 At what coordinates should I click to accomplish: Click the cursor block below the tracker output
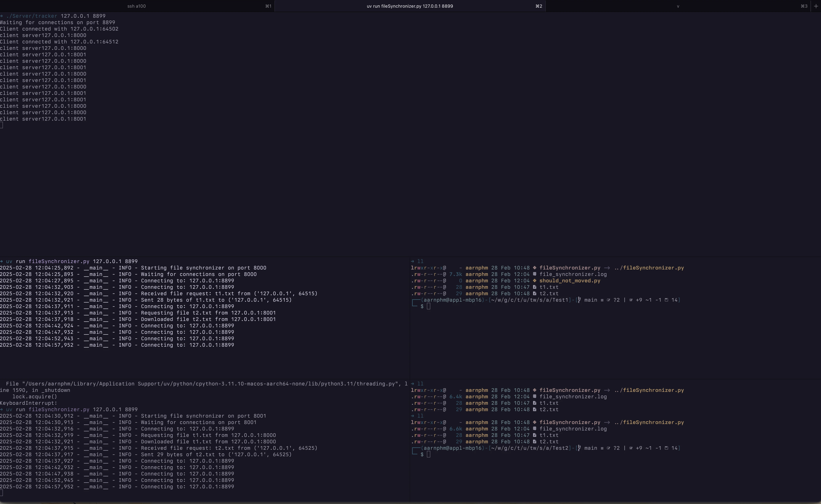[2, 125]
